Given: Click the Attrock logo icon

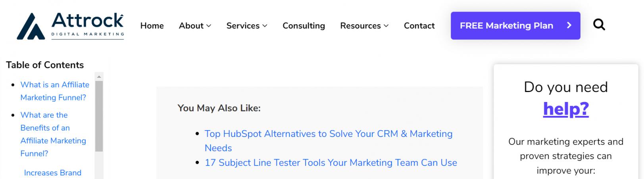Looking at the screenshot, I should click(31, 27).
